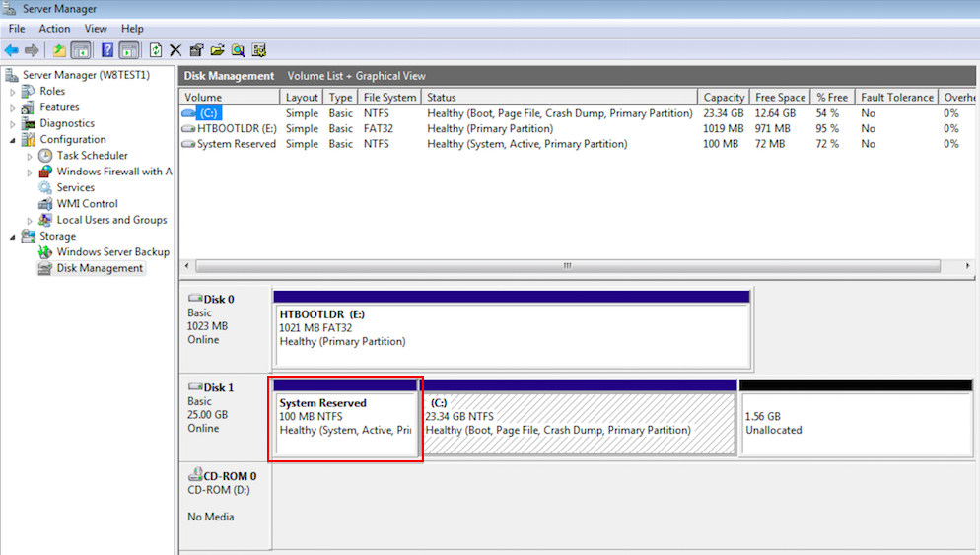
Task: Click the Forward arrow toolbar icon
Action: click(x=32, y=50)
